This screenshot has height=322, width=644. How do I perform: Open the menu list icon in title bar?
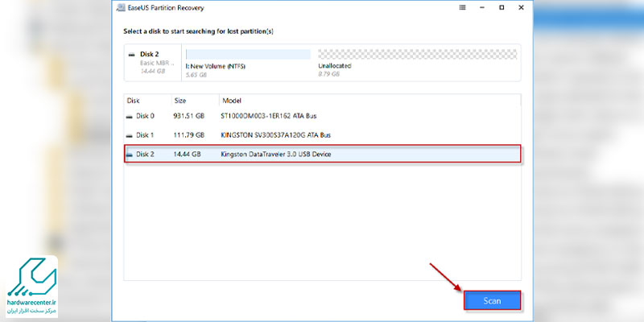click(x=462, y=7)
